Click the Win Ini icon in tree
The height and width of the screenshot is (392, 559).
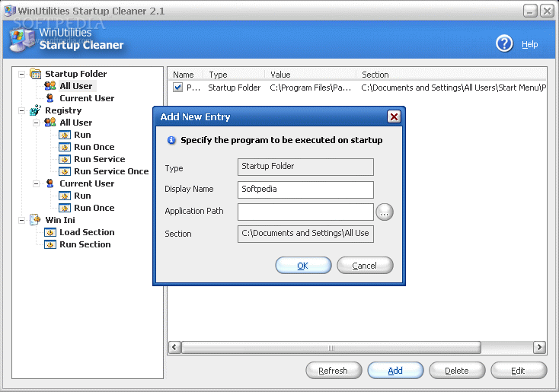pyautogui.click(x=35, y=220)
